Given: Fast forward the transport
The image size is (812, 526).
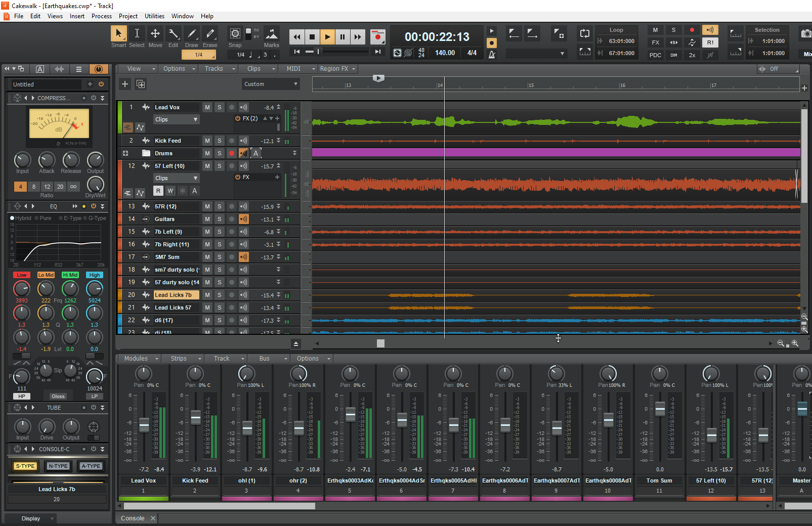Looking at the screenshot, I should coord(358,36).
